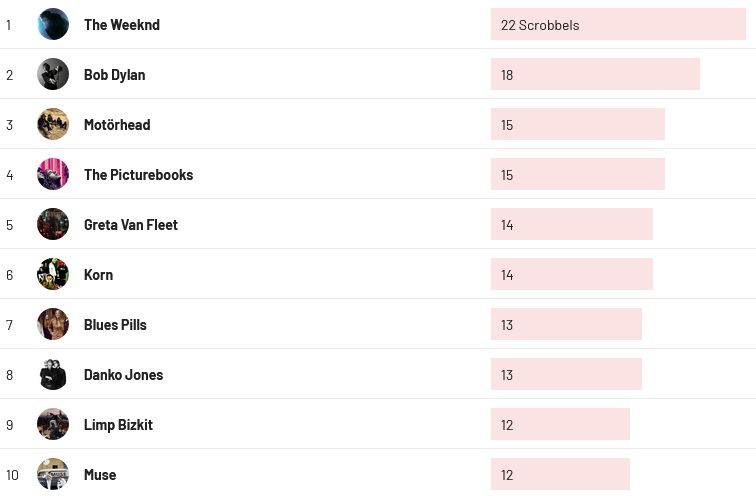Click the Blues Pills avatar
Screen dimensions: 756x496
click(53, 324)
